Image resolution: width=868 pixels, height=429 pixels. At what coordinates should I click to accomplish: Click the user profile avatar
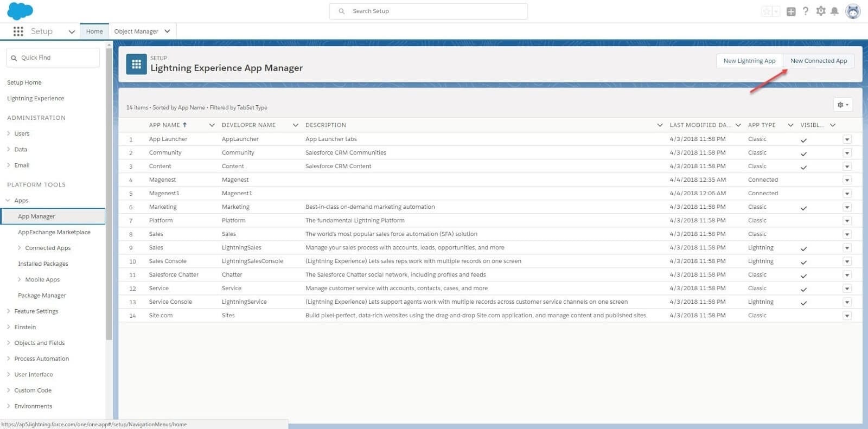tap(853, 11)
